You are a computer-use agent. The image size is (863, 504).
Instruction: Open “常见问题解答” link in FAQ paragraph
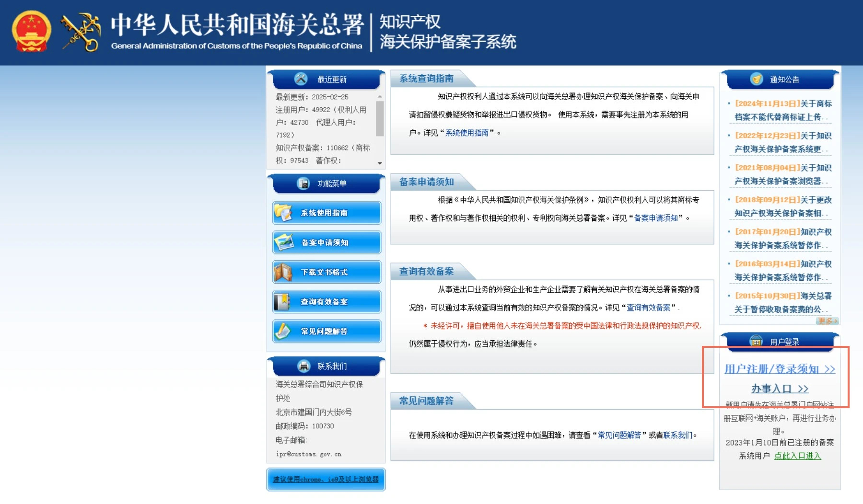tap(619, 435)
